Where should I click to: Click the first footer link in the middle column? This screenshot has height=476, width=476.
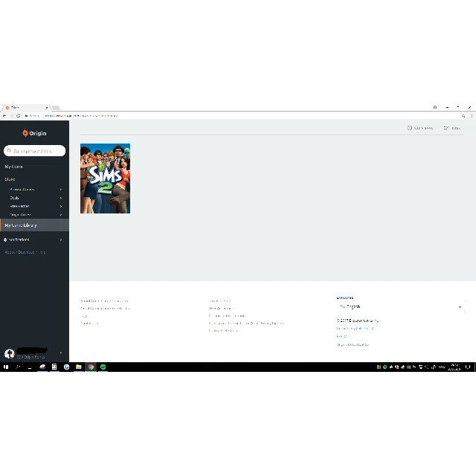(x=220, y=300)
